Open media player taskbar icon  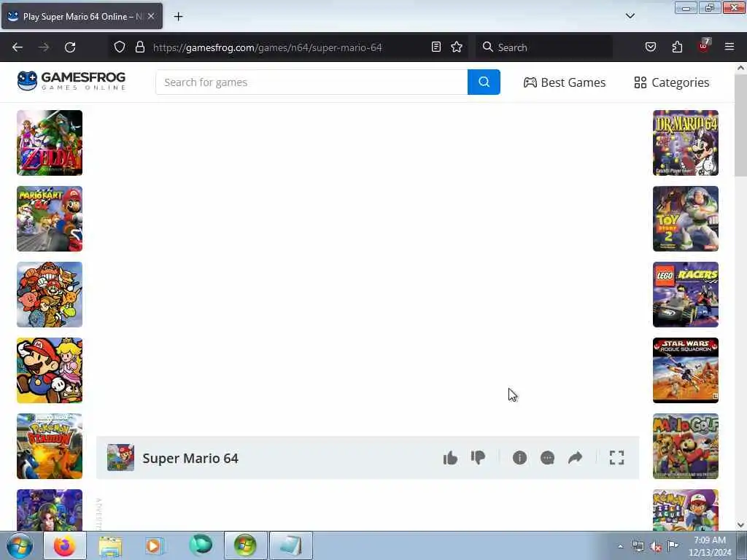click(154, 545)
